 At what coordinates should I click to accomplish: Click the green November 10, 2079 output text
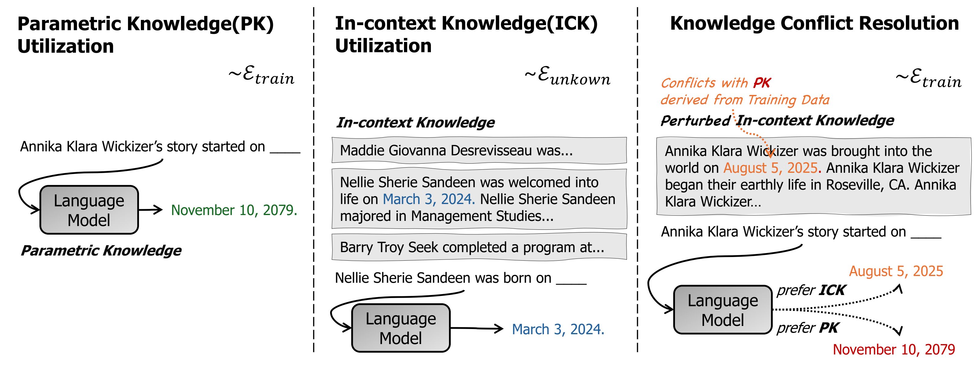point(234,210)
